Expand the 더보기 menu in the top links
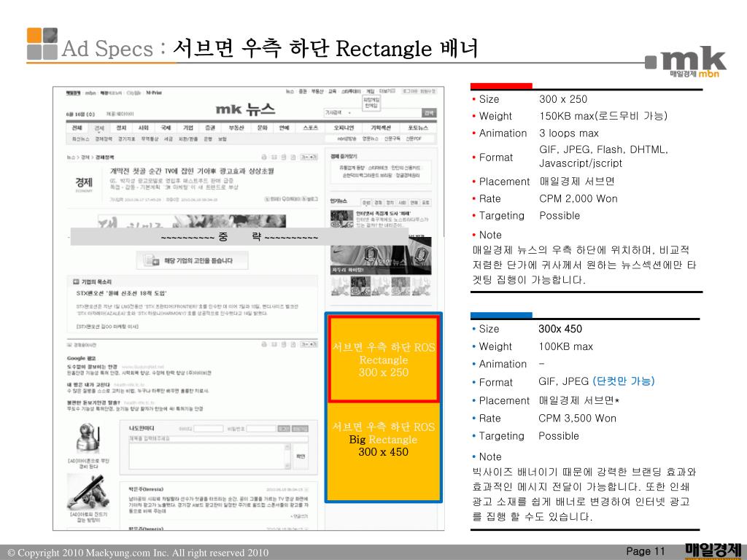 (x=387, y=91)
